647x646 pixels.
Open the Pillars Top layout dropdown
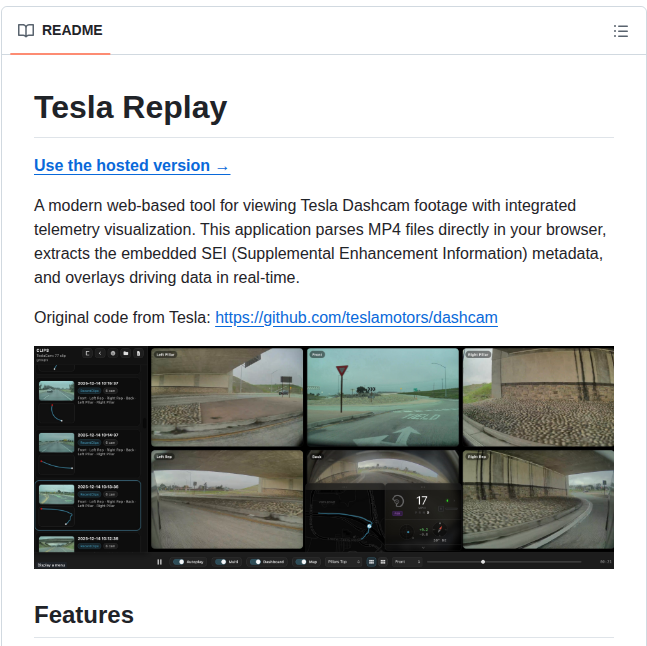coord(343,562)
